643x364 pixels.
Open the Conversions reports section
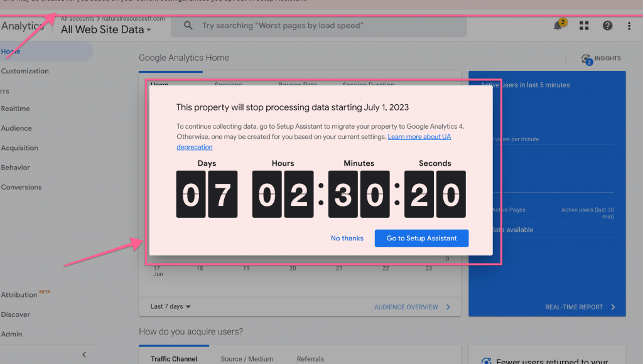pyautogui.click(x=21, y=187)
